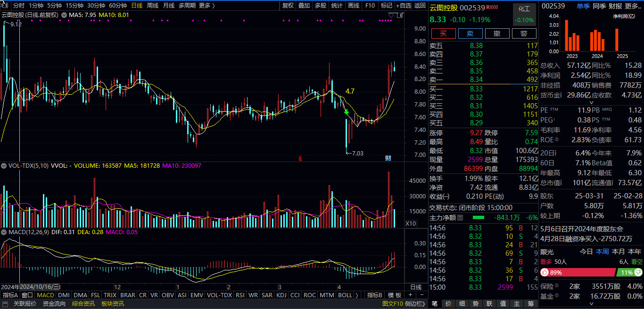Click the 警 alert button
Viewport: 644px width, 309px height.
pos(524,33)
